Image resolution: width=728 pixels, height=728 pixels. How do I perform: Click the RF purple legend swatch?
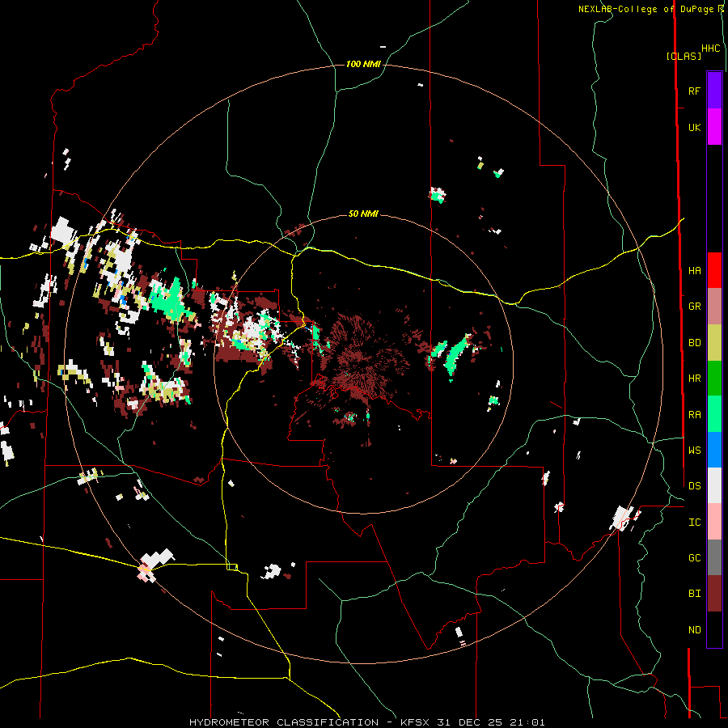click(714, 91)
